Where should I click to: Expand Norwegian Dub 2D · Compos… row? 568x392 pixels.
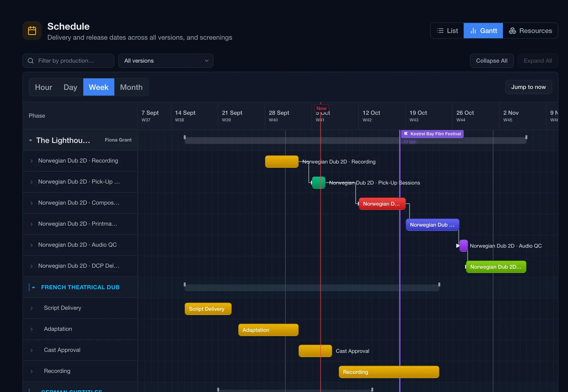tap(32, 203)
